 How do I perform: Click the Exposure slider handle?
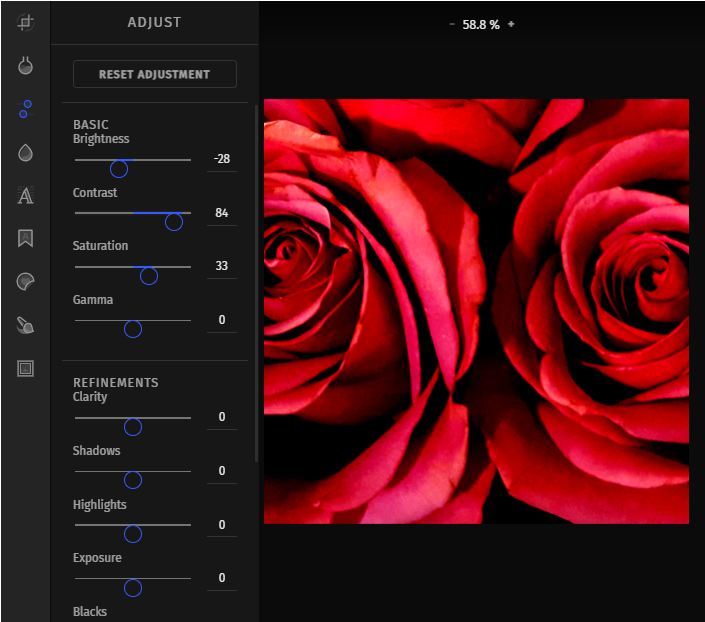pyautogui.click(x=133, y=588)
